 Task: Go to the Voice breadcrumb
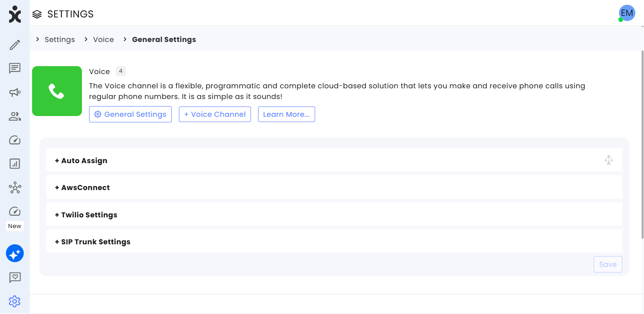pyautogui.click(x=103, y=40)
